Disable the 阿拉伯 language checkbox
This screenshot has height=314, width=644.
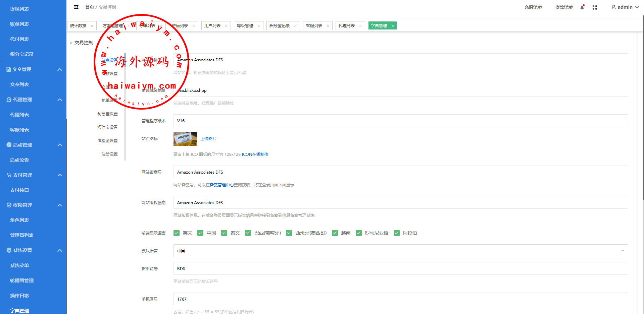coord(397,233)
